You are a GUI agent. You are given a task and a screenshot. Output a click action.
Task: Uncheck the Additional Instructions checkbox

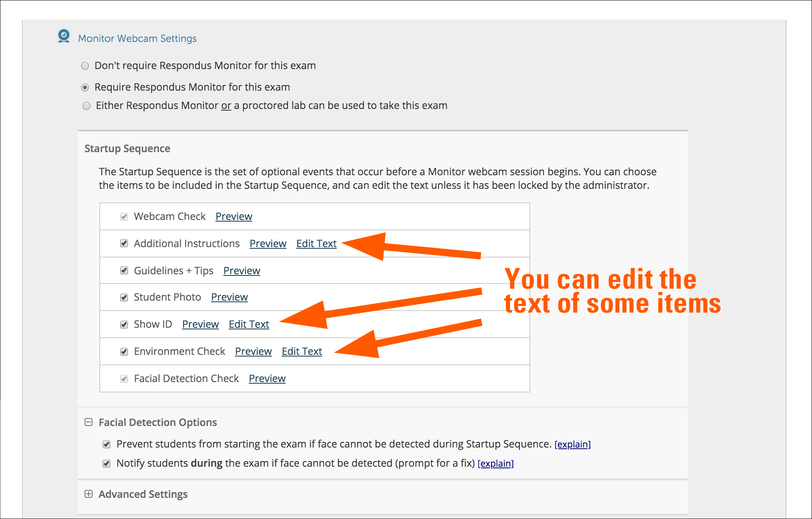pos(124,244)
